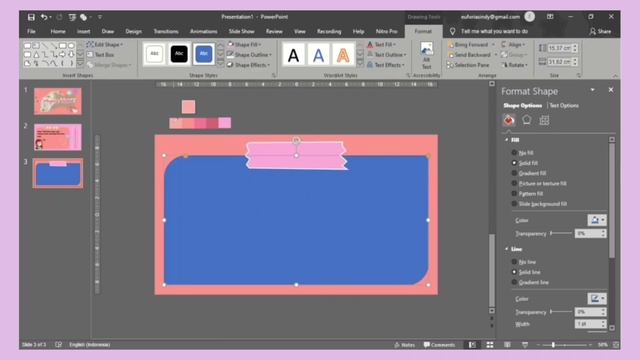Switch to the Animations ribbon tab
The height and width of the screenshot is (360, 640).
click(x=203, y=31)
